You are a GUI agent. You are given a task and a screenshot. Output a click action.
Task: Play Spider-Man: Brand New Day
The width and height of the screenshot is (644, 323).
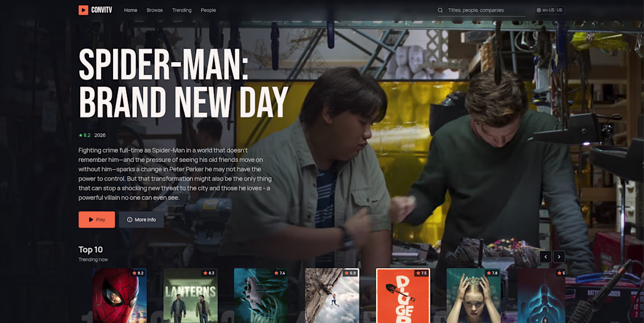tap(97, 219)
